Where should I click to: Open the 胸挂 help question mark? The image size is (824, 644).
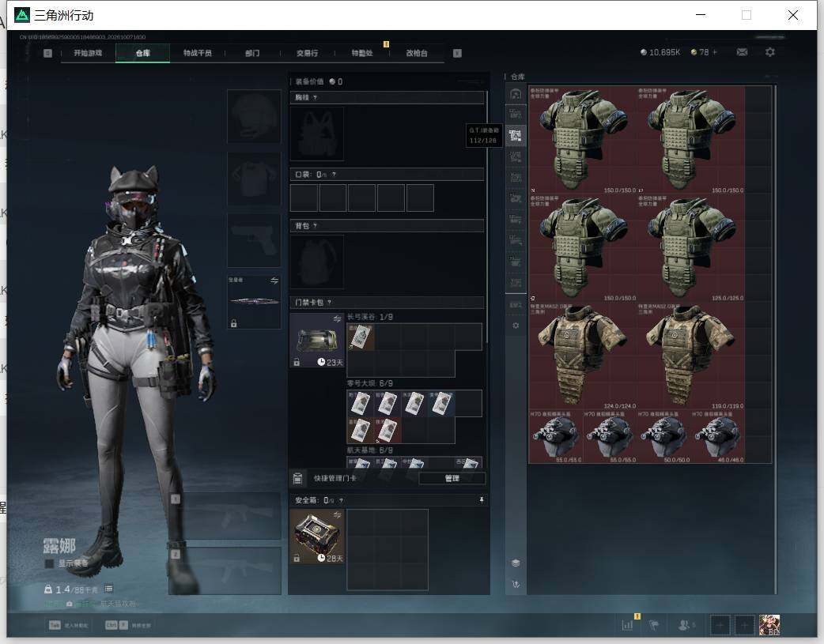[315, 98]
